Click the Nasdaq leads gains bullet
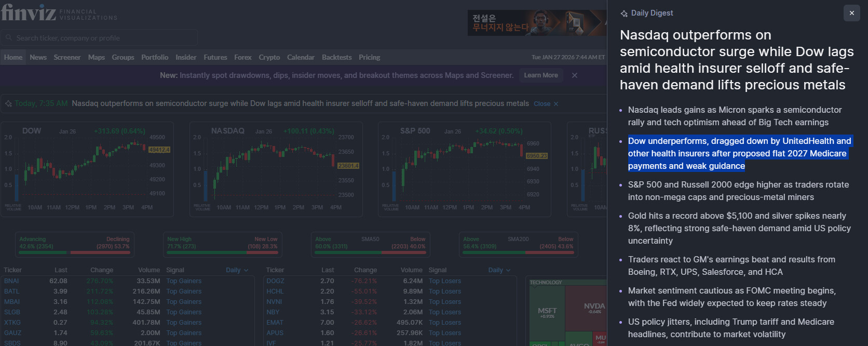The image size is (868, 346). click(735, 116)
